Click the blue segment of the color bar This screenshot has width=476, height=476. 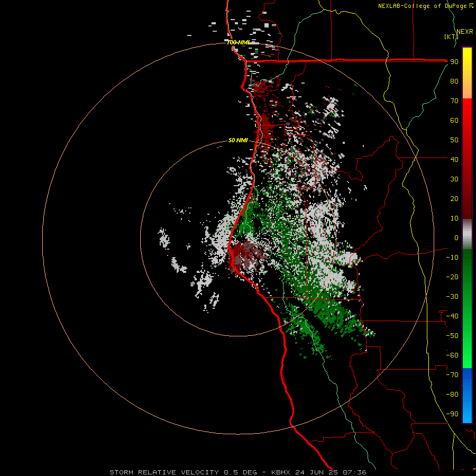pyautogui.click(x=467, y=396)
